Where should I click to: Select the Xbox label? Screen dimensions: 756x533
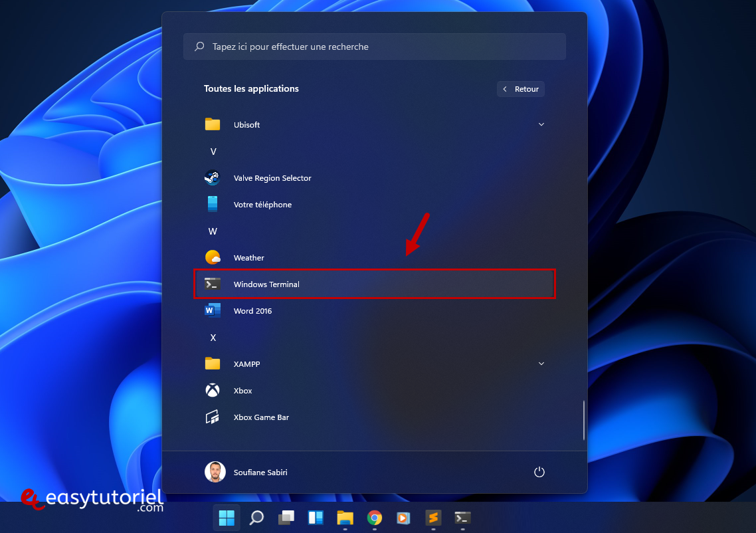(x=243, y=391)
